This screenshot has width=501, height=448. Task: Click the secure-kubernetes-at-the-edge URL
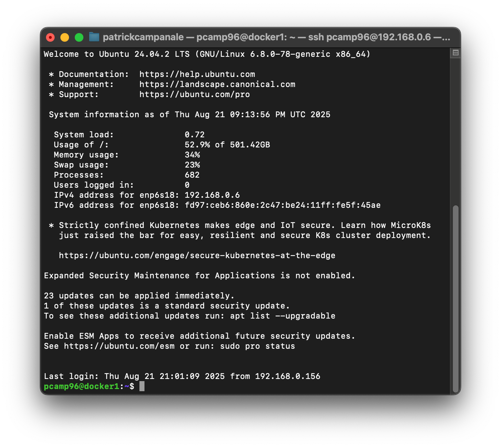197,256
